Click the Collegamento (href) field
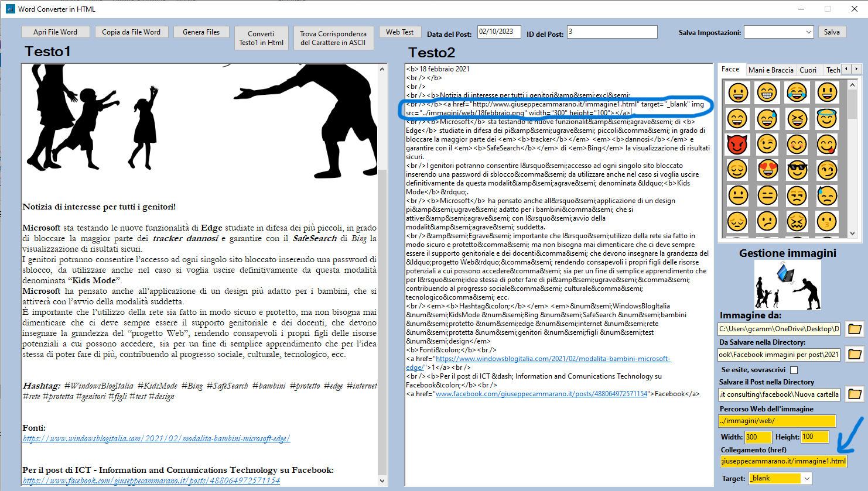Image resolution: width=868 pixels, height=491 pixels. pyautogui.click(x=784, y=461)
